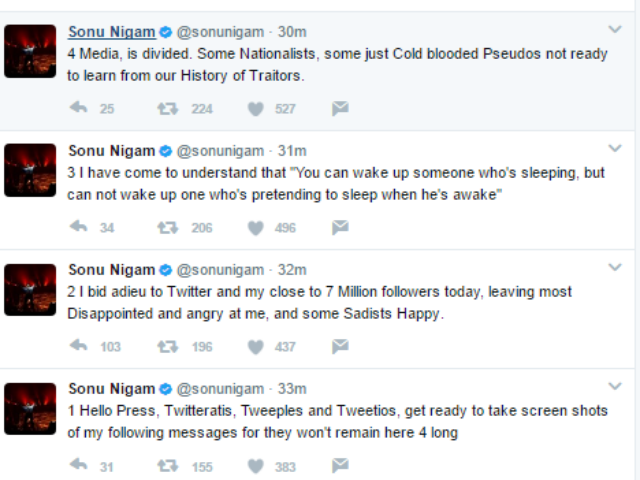Send the 30m tweet via direct message
Image resolution: width=640 pixels, height=480 pixels.
pyautogui.click(x=340, y=108)
